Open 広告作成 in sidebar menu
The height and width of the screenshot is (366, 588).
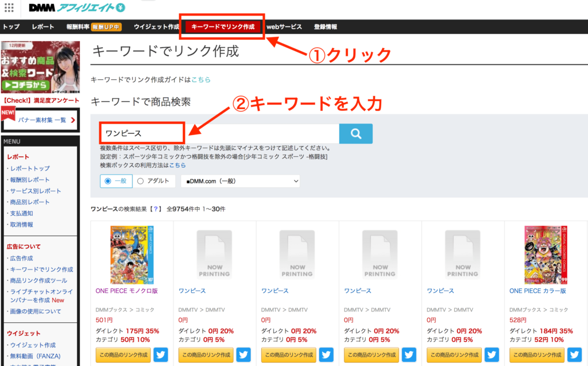(21, 258)
